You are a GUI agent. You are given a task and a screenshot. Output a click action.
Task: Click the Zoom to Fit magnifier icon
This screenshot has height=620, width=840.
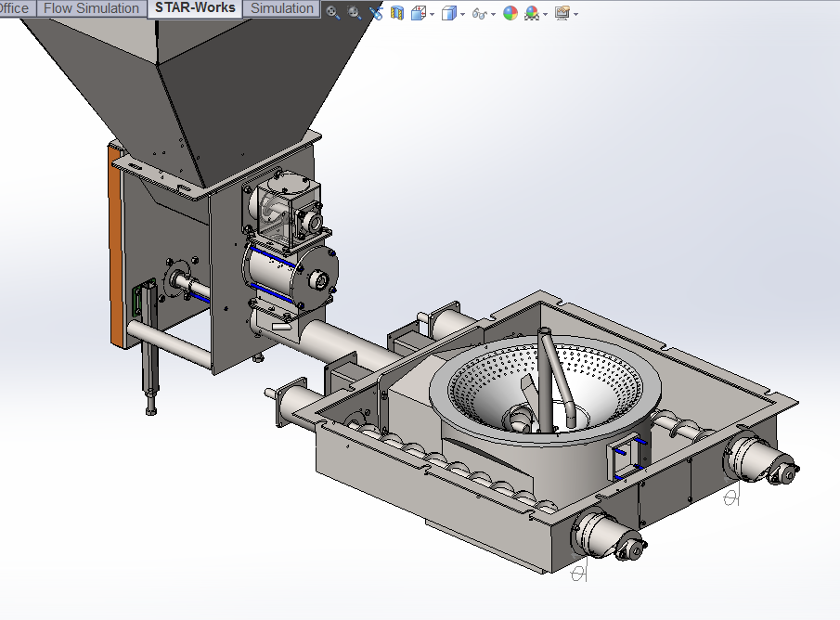pyautogui.click(x=332, y=13)
